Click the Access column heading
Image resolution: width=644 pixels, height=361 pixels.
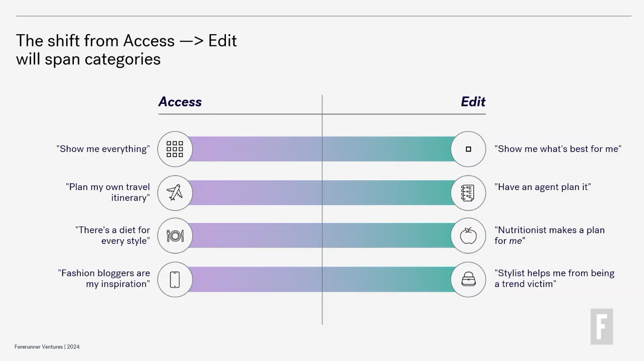click(180, 102)
